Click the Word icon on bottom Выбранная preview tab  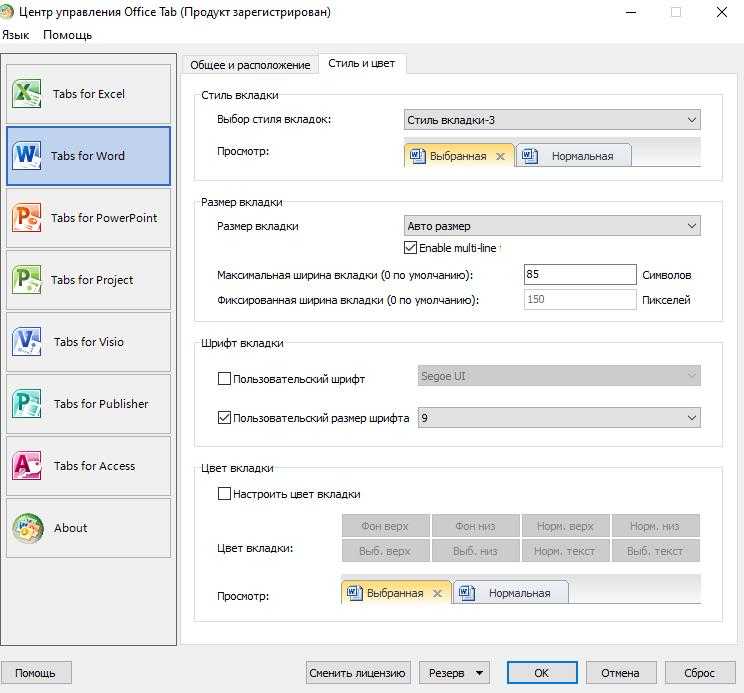354,592
